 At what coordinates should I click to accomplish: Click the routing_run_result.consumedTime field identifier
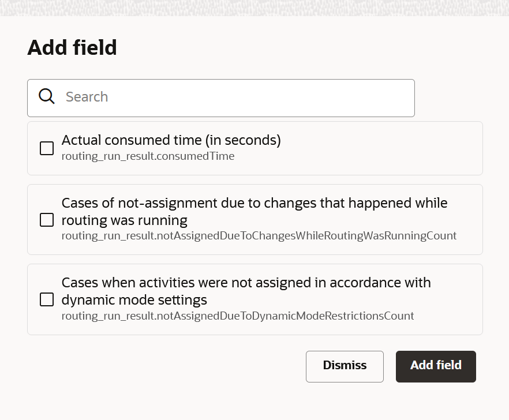click(x=148, y=156)
